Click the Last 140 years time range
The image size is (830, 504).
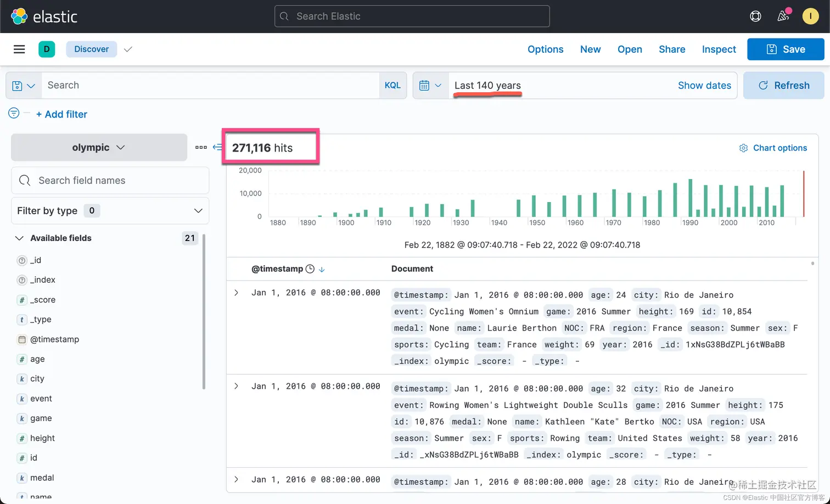point(487,86)
